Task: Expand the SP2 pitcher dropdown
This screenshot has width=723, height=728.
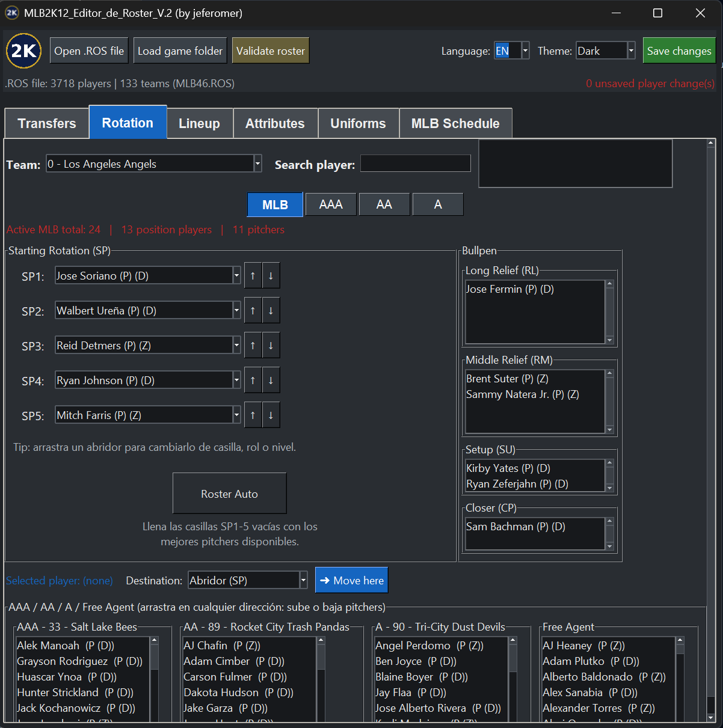Action: click(236, 311)
